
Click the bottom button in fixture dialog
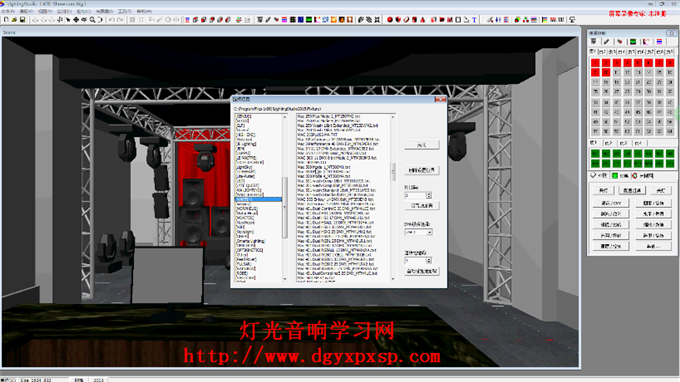point(422,271)
